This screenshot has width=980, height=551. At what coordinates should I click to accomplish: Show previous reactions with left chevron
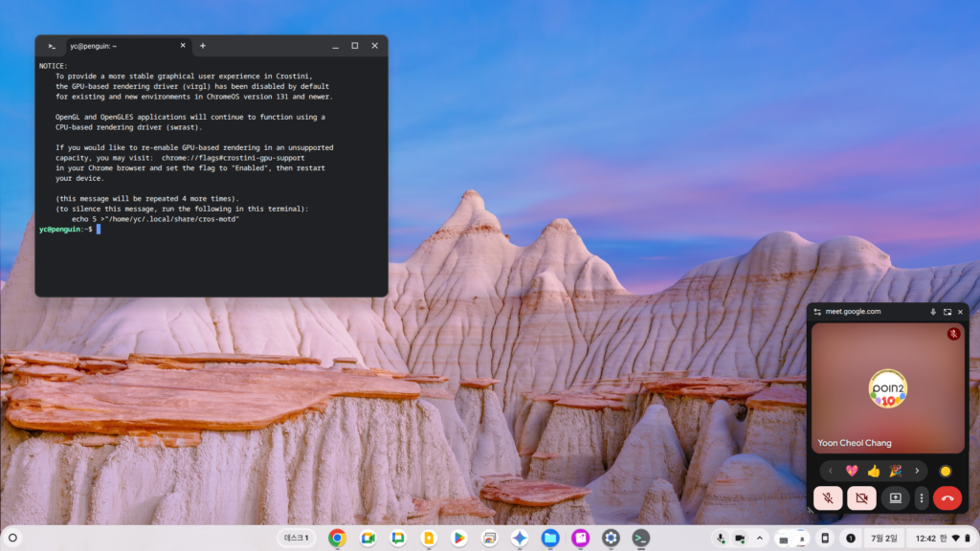pyautogui.click(x=831, y=471)
